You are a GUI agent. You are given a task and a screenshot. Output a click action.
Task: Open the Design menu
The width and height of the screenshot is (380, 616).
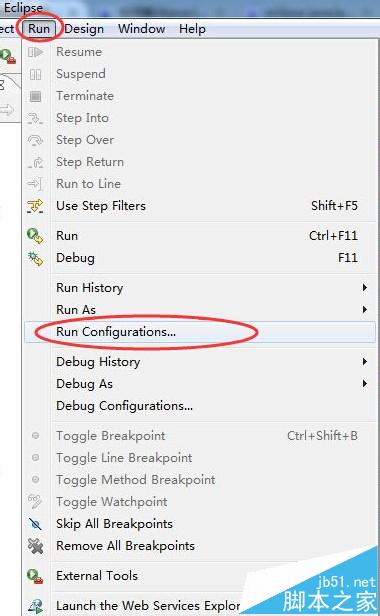pyautogui.click(x=84, y=29)
